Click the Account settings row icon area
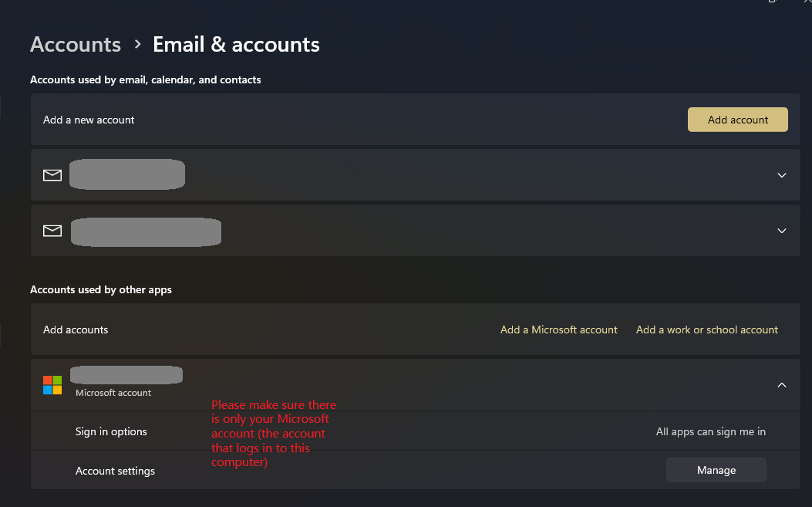This screenshot has width=812, height=507. coord(115,470)
